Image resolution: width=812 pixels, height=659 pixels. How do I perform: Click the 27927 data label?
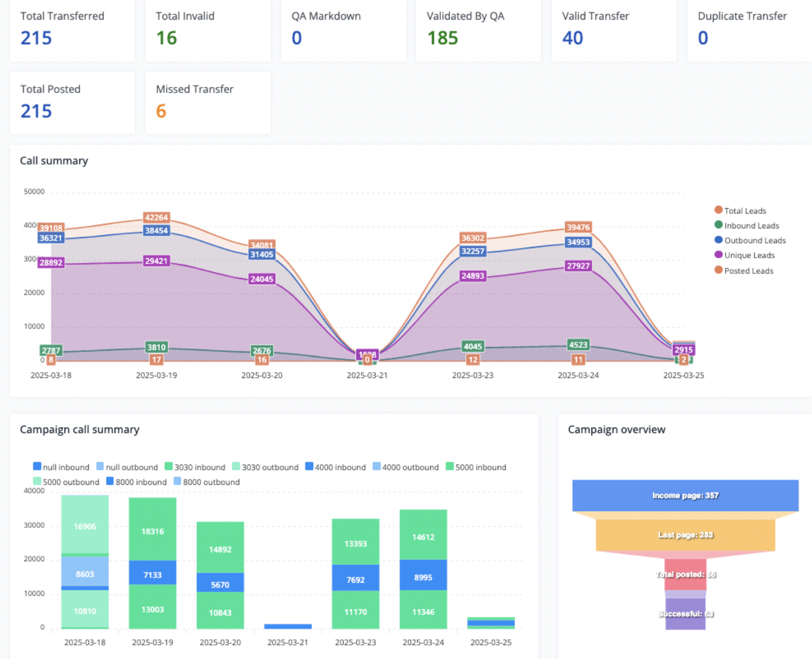[x=578, y=266]
